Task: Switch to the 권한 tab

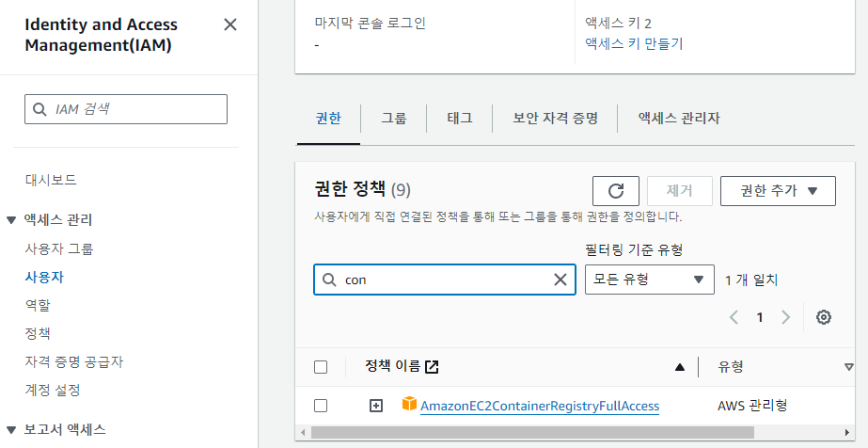Action: pos(328,118)
